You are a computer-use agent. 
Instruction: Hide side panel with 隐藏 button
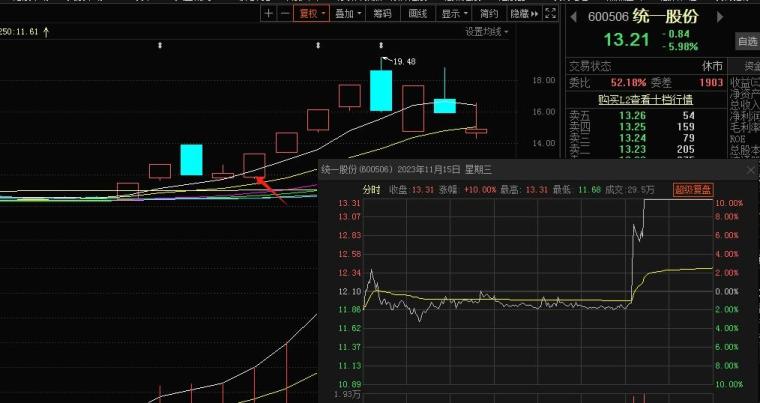(522, 14)
